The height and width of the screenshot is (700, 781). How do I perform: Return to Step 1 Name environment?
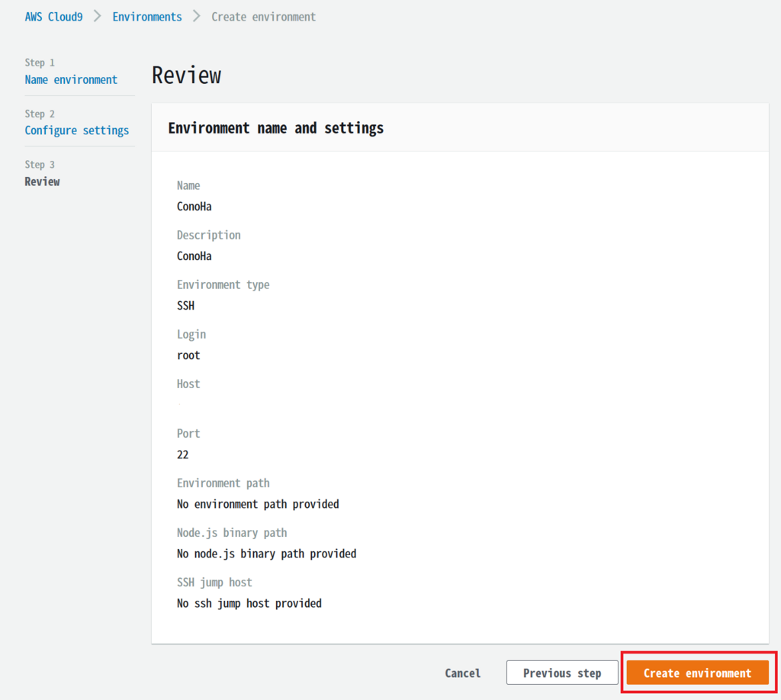tap(71, 79)
